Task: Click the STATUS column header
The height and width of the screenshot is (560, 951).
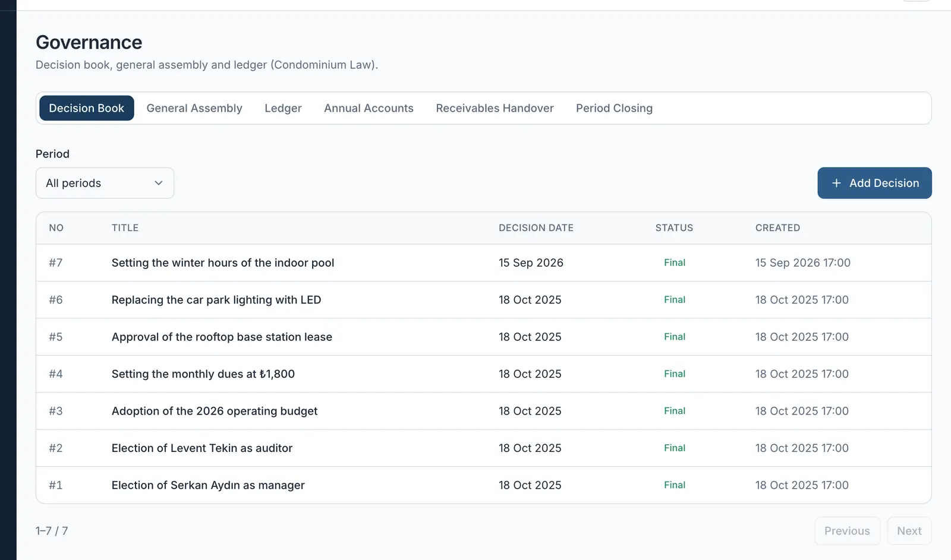Action: pos(674,228)
